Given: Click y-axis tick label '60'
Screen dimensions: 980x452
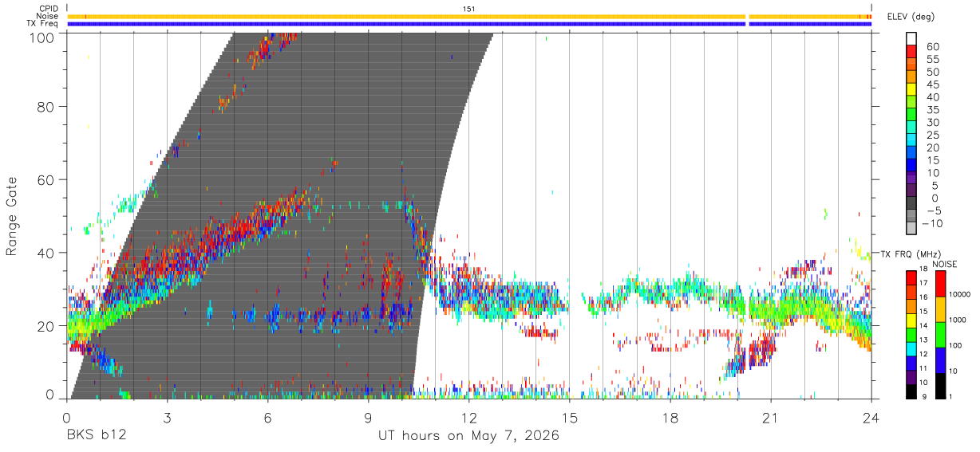Looking at the screenshot, I should tap(47, 179).
